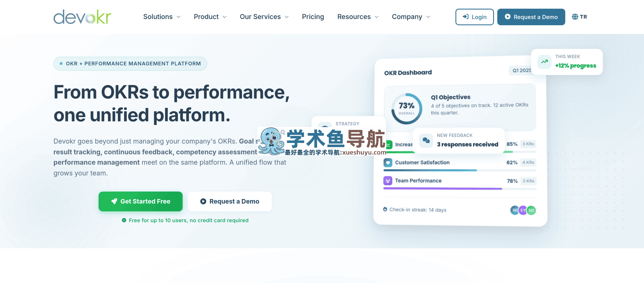644x283 pixels.
Task: Click the Login button
Action: click(474, 17)
